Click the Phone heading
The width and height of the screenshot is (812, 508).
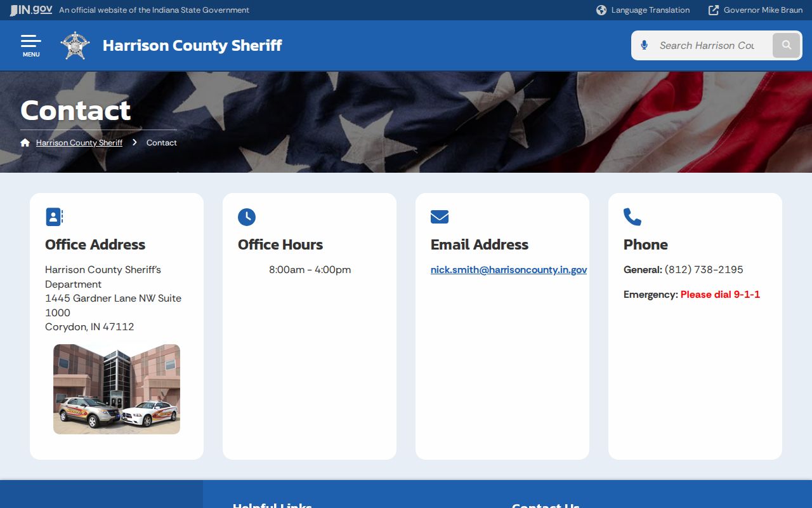pyautogui.click(x=646, y=244)
